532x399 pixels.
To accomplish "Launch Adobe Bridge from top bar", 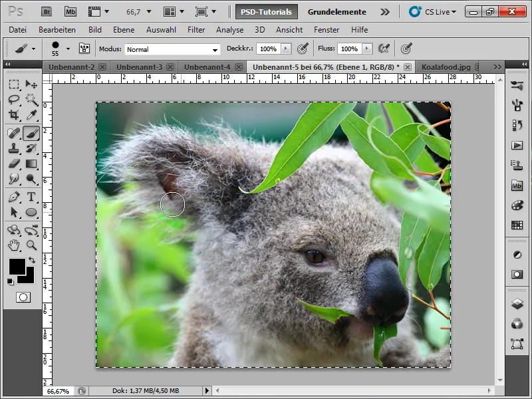I will coord(47,12).
